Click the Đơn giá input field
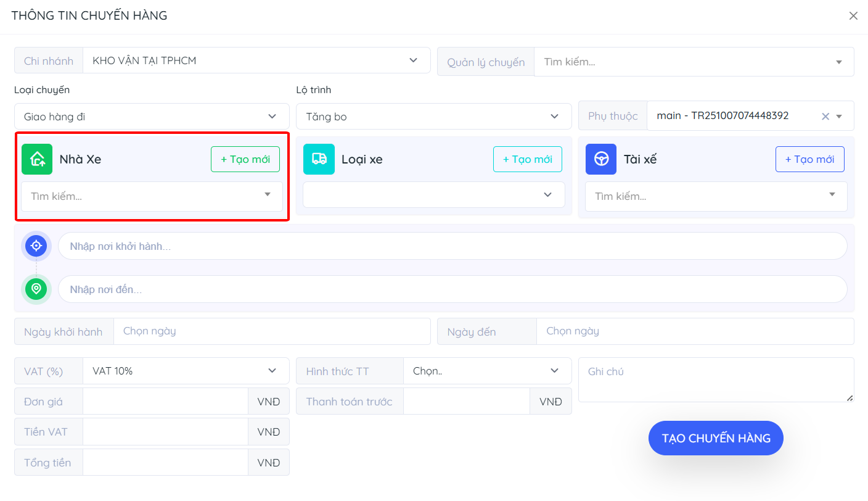 click(x=165, y=402)
